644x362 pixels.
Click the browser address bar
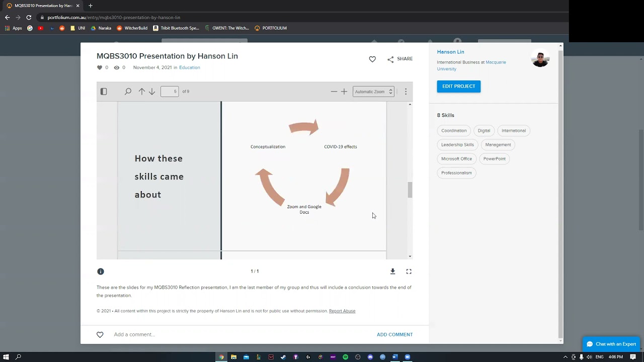click(x=302, y=17)
